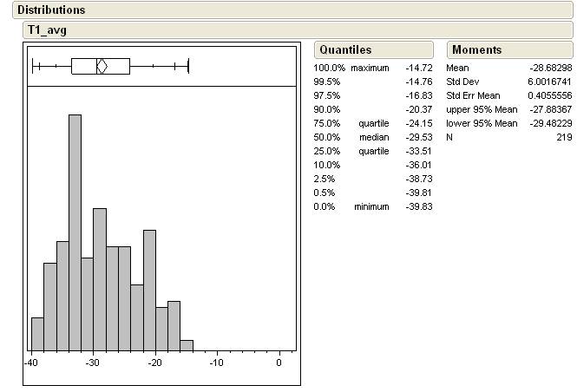Click the mean diamond in the box plot
The height and width of the screenshot is (392, 577).
[102, 66]
